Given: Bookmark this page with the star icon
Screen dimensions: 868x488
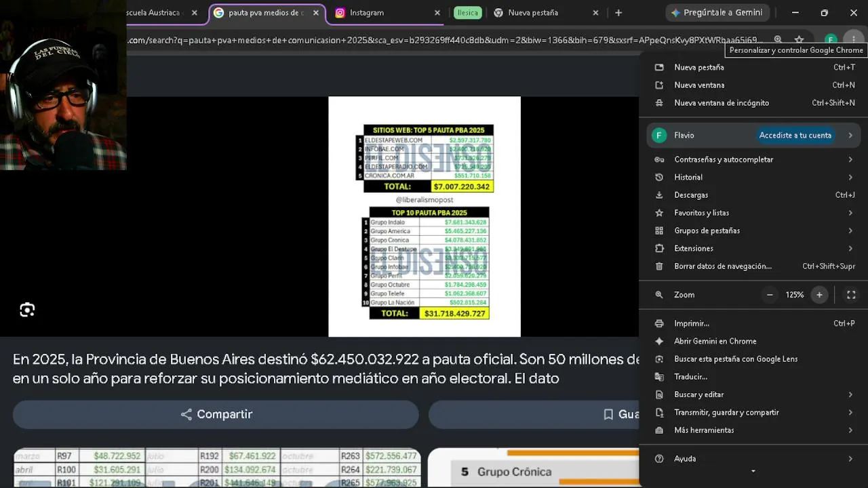Looking at the screenshot, I should coord(800,40).
